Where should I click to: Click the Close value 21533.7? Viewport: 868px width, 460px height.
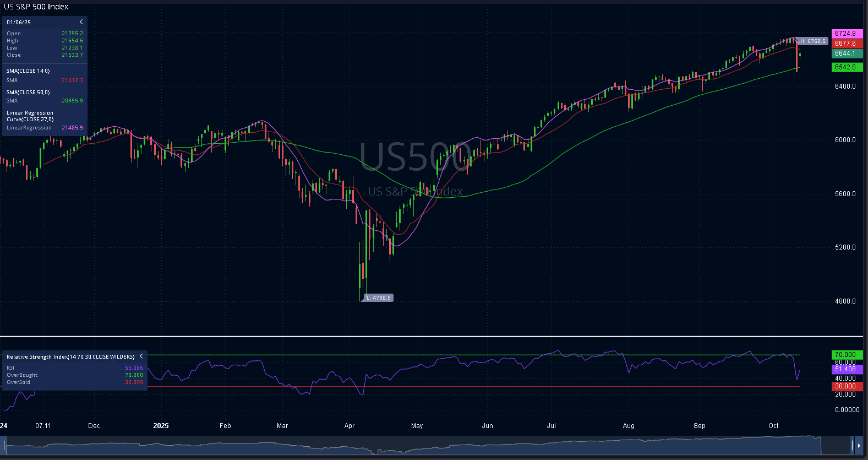(72, 55)
